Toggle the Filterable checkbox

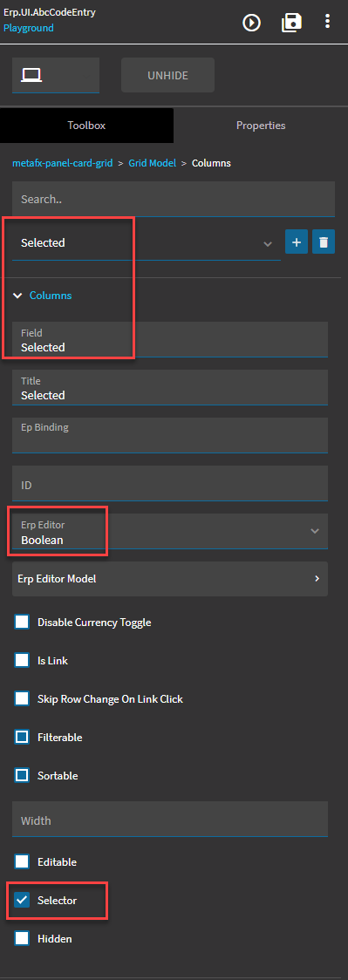[x=22, y=737]
